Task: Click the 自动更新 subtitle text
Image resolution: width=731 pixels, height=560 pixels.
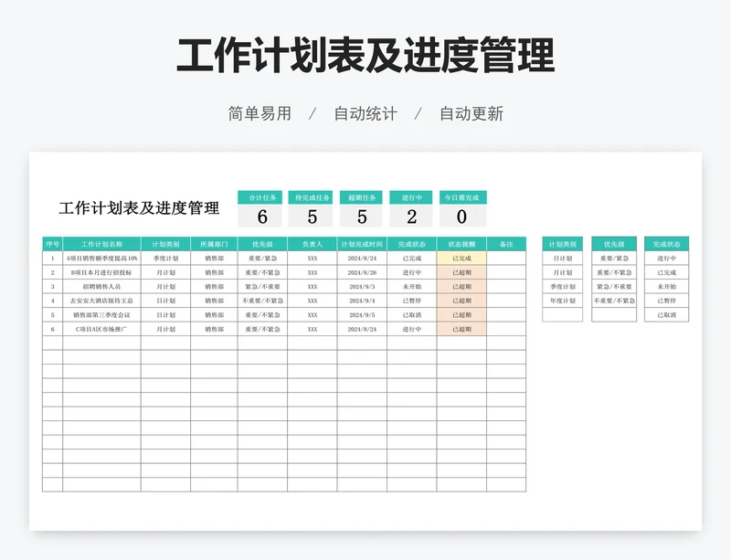Action: (471, 113)
